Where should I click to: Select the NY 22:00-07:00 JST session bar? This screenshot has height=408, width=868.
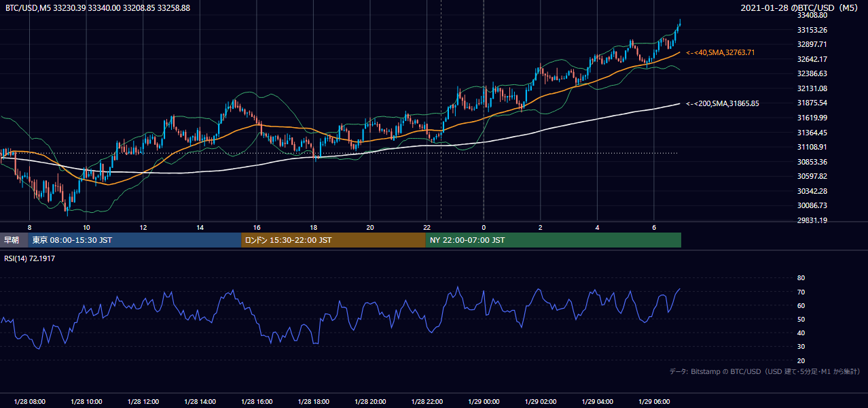coord(554,240)
